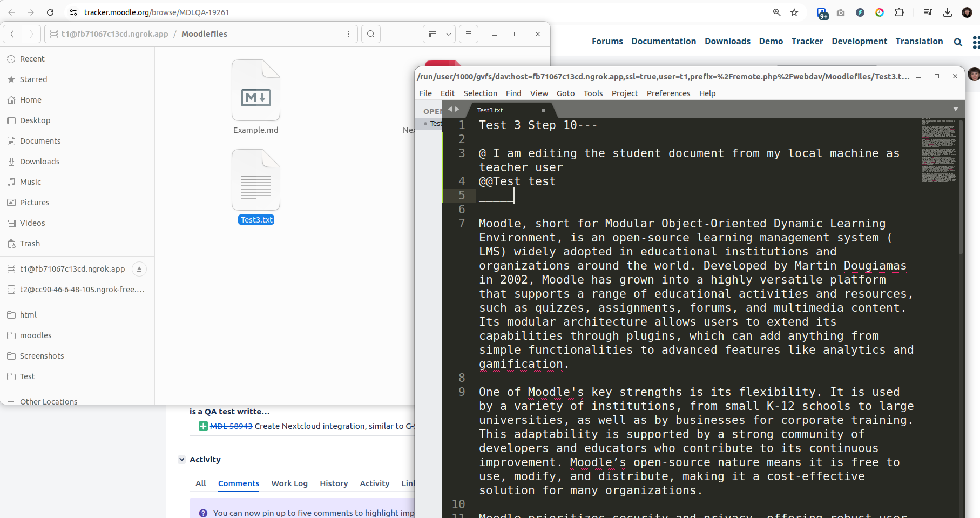The width and height of the screenshot is (980, 518).
Task: Open Trash in Files sidebar
Action: click(x=77, y=244)
